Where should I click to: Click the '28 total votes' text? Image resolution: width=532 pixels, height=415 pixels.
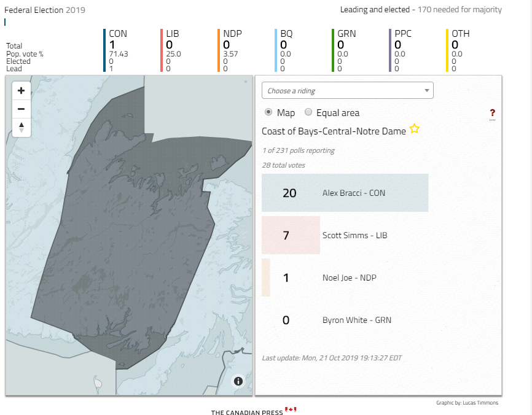pyautogui.click(x=283, y=165)
